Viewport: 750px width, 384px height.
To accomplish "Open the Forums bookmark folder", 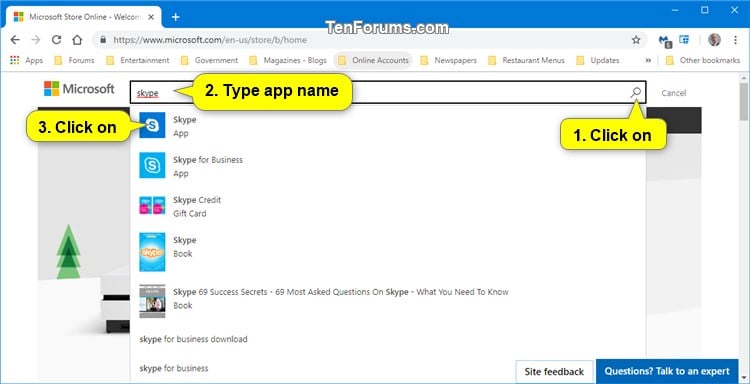I will point(74,60).
